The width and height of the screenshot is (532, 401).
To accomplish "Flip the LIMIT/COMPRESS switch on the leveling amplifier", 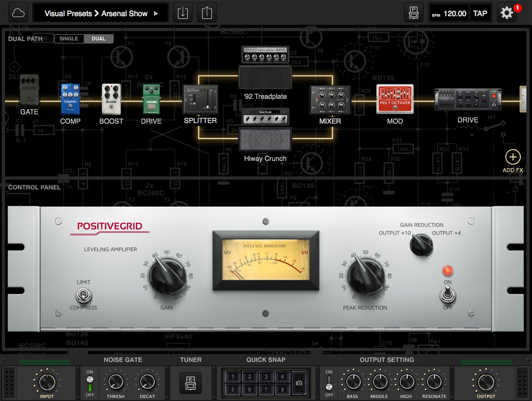I will [x=84, y=295].
